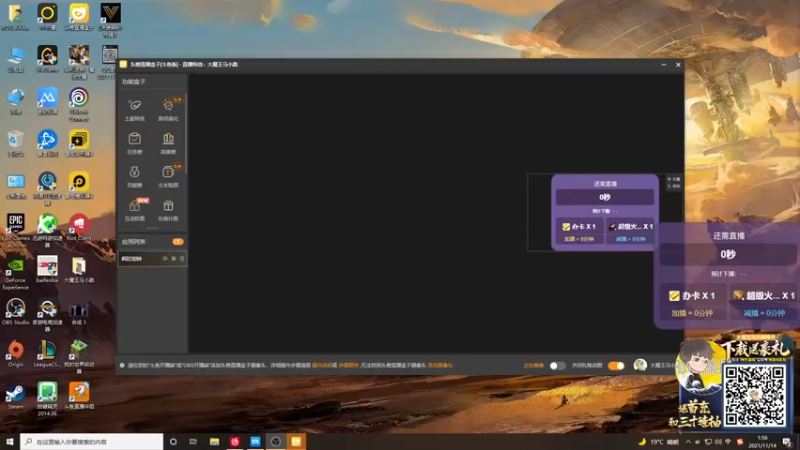Click the '超级火... X 1' card in preview widget
This screenshot has width=800, height=450.
(x=631, y=232)
